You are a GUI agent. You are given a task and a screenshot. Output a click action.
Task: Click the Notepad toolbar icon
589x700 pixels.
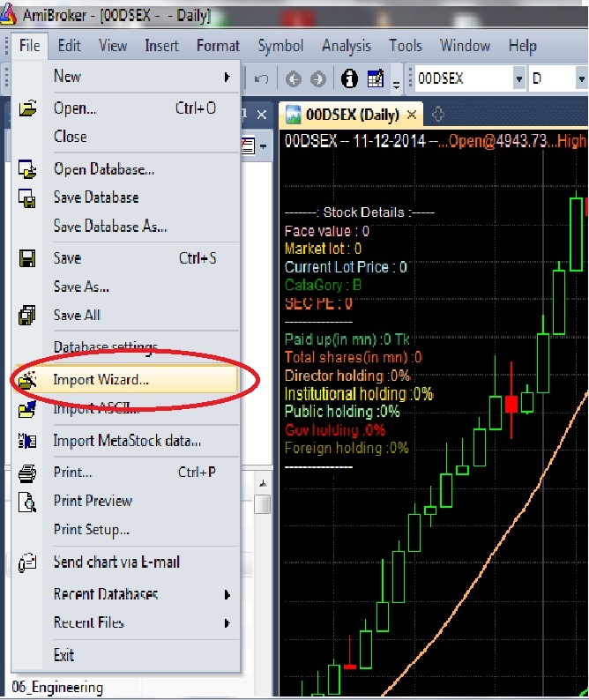[375, 78]
